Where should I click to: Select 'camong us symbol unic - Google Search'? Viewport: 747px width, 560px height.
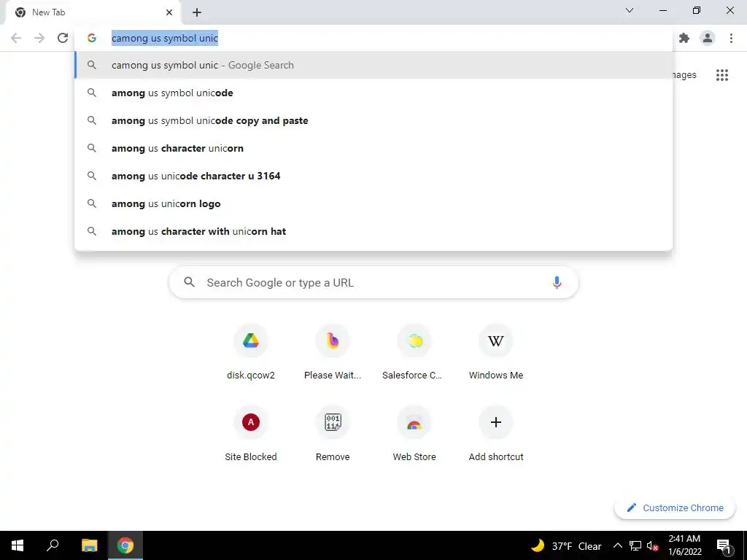(373, 65)
